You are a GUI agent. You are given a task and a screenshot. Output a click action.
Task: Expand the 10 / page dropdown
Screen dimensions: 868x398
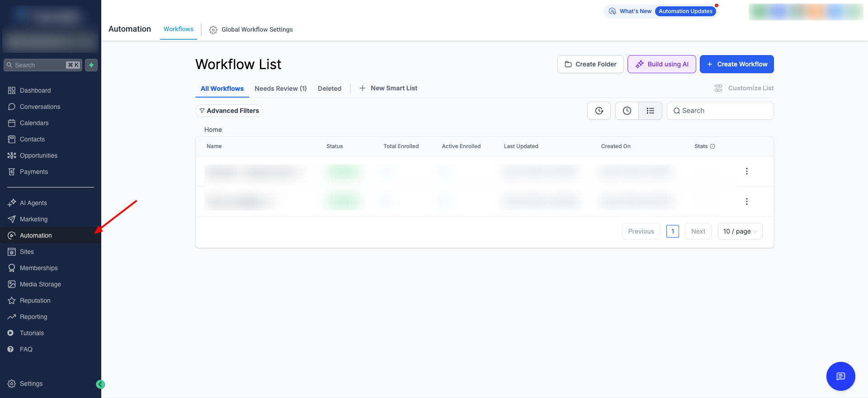740,231
